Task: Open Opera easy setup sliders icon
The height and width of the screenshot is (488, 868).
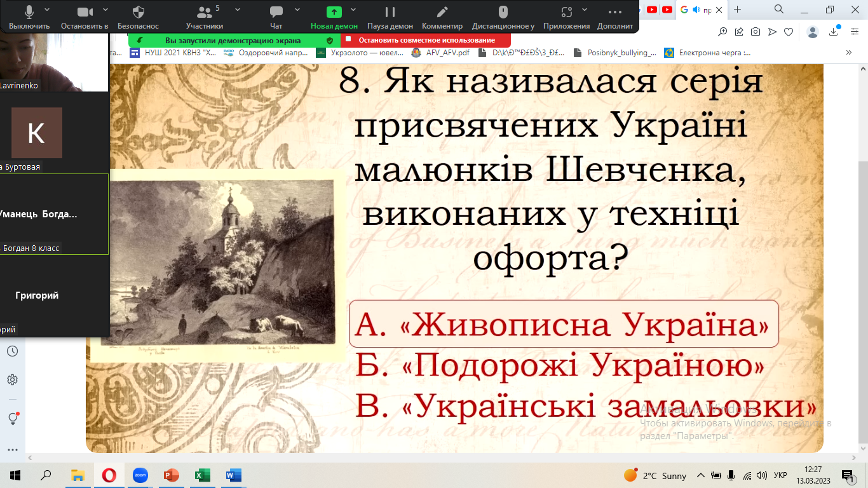Action: [x=855, y=32]
